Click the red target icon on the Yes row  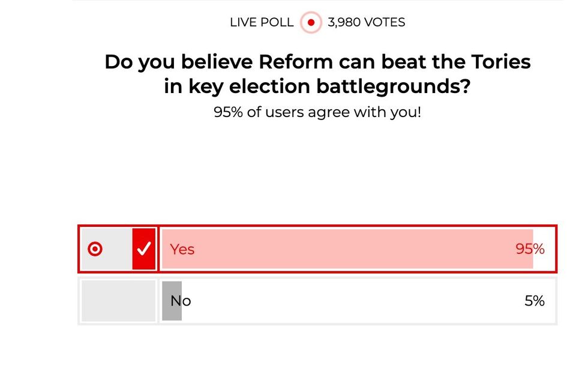point(95,248)
